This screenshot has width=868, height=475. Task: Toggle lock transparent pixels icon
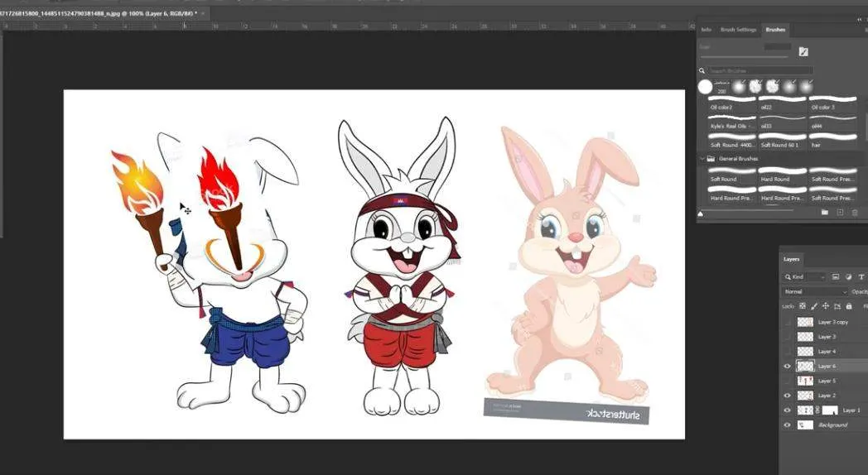coord(803,306)
